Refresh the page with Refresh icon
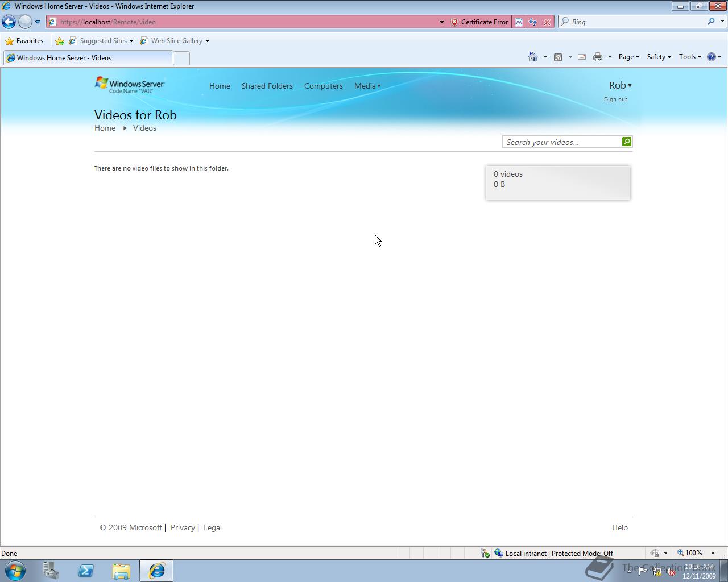Screen dimensions: 728x582 533,22
